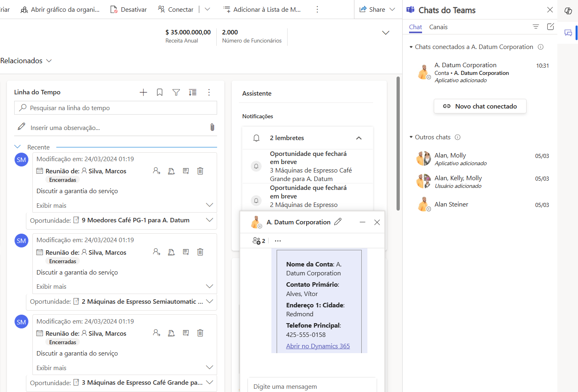This screenshot has height=392, width=578.
Task: Click the queue/document icon on first Reunião activity
Action: (x=171, y=171)
